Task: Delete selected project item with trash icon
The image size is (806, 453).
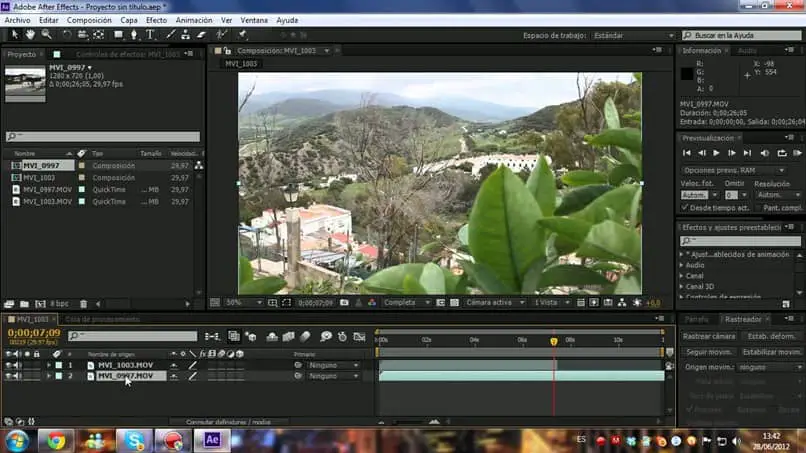Action: pos(84,303)
